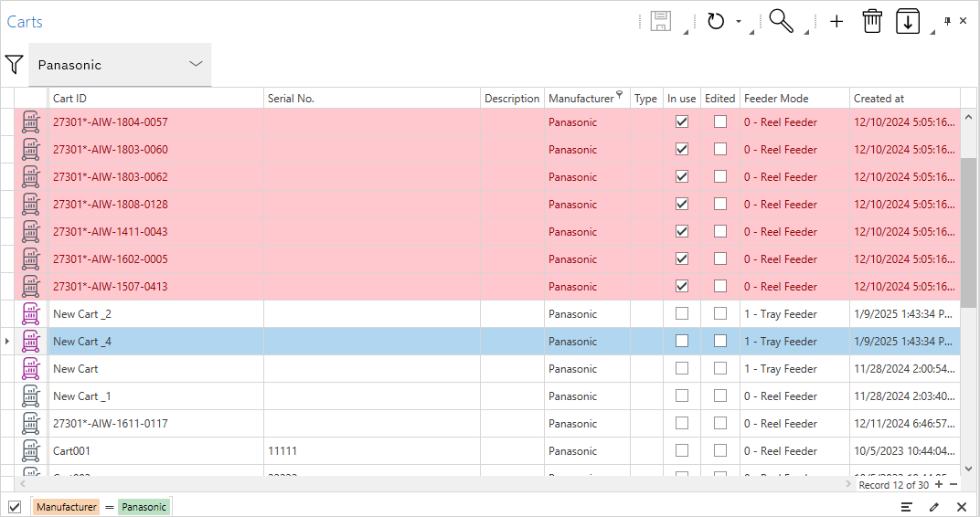Click cart icon of Cart001 row
The width and height of the screenshot is (980, 517).
(x=31, y=451)
